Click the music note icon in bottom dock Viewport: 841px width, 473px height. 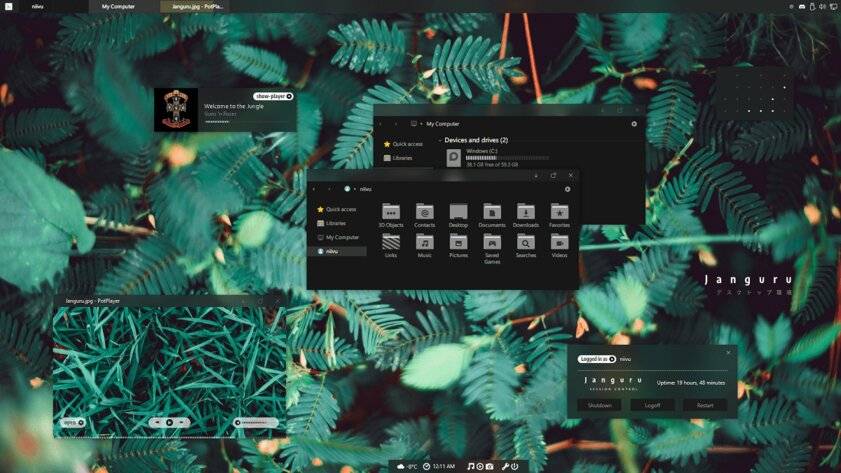coord(471,466)
